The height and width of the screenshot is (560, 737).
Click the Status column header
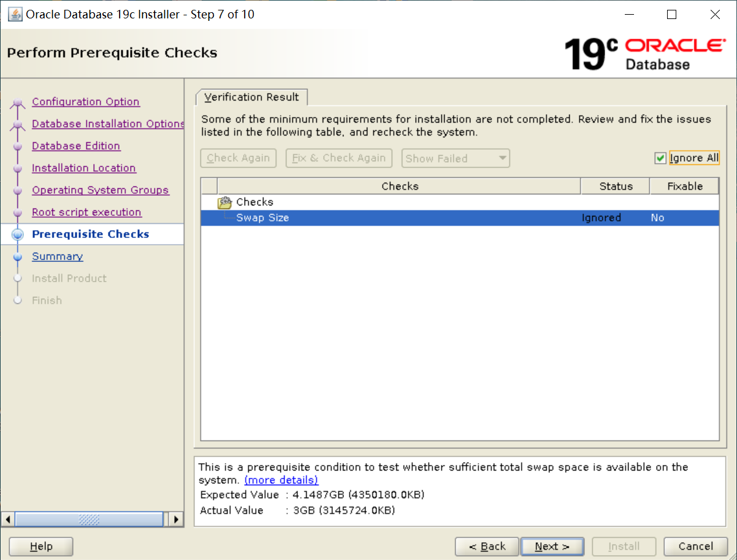coord(616,186)
